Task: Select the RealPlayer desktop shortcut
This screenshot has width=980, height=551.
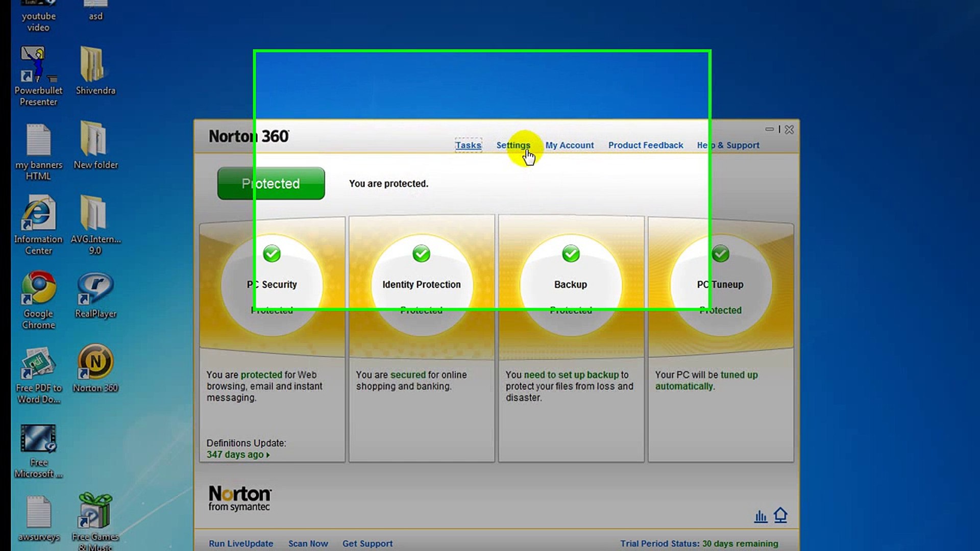Action: click(x=95, y=295)
